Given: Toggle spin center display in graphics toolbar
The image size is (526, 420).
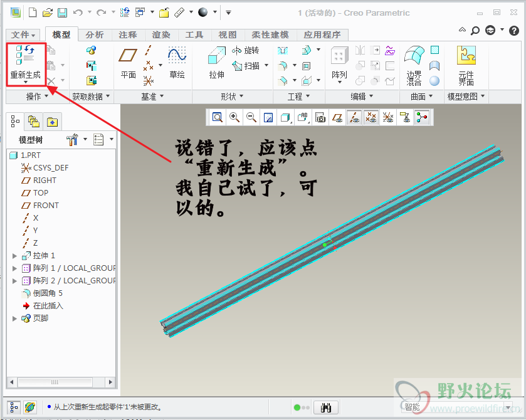Looking at the screenshot, I should [422, 117].
